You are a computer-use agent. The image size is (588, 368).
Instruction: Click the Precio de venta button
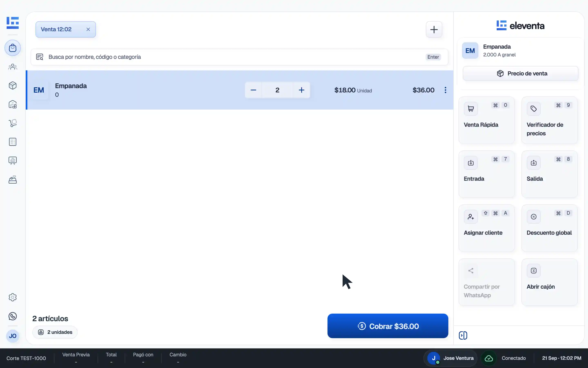(520, 74)
